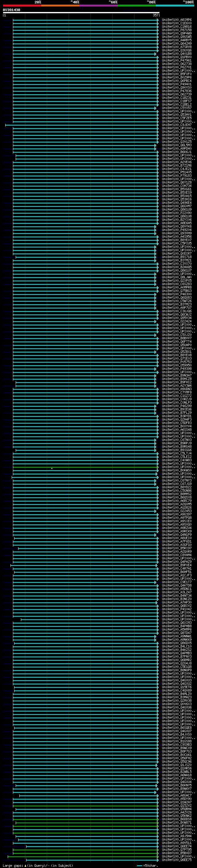197x868 pixels.
Task: Select the query name AV391430
Action: pos(11,10)
